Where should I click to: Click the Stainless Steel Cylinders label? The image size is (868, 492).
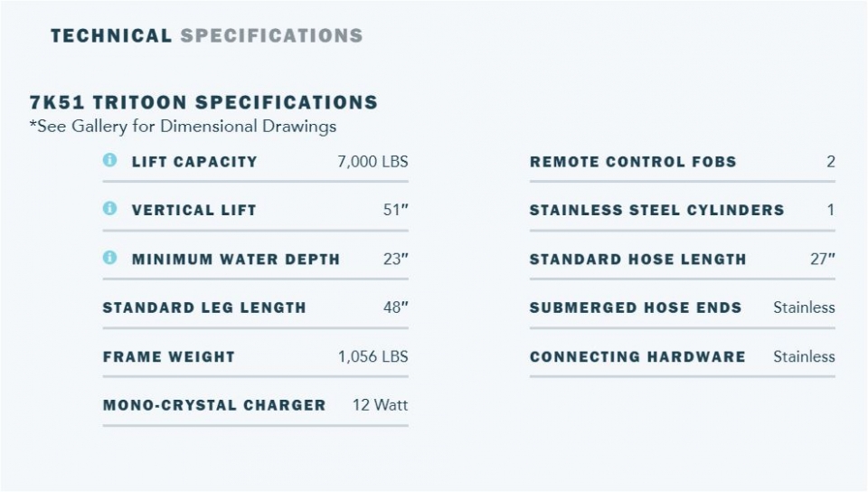[656, 210]
